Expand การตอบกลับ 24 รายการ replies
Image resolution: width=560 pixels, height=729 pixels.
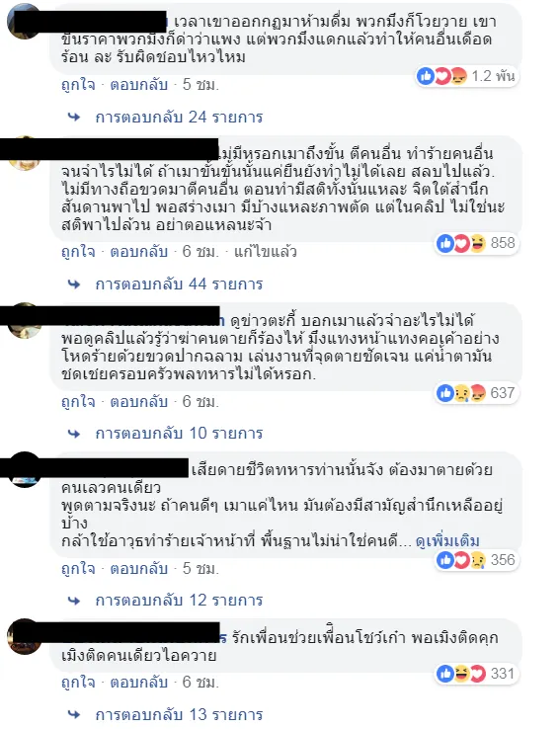click(x=179, y=118)
